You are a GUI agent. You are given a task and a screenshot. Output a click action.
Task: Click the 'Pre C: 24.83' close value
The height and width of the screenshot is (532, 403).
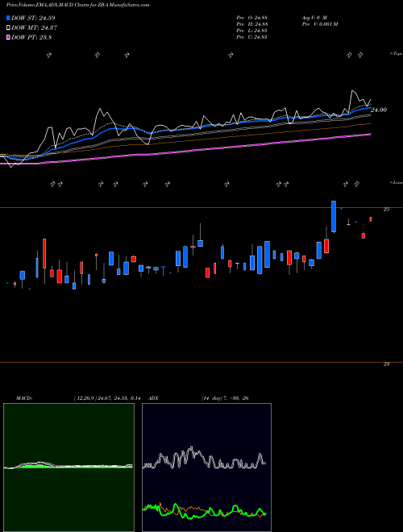(252, 37)
